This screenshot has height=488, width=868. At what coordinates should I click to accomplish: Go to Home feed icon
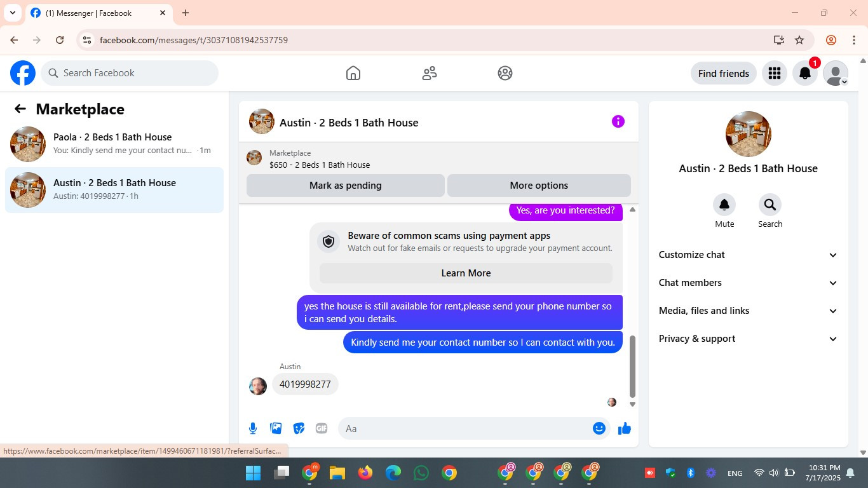[353, 73]
